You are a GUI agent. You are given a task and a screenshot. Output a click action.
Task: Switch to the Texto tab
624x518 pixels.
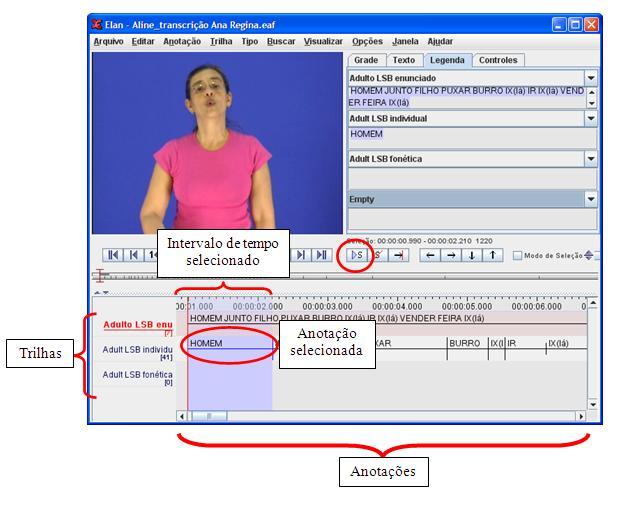[x=404, y=60]
